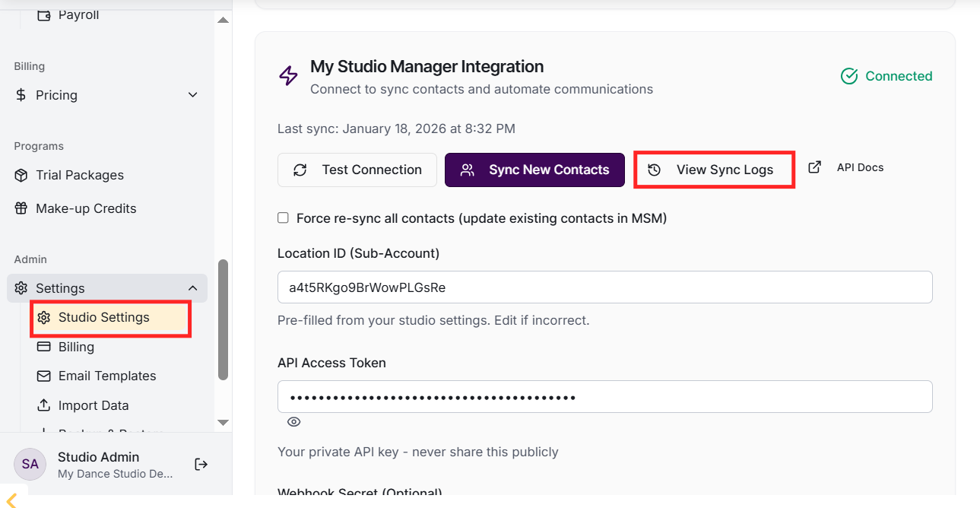
Task: Open Payroll sidebar item
Action: (x=78, y=14)
